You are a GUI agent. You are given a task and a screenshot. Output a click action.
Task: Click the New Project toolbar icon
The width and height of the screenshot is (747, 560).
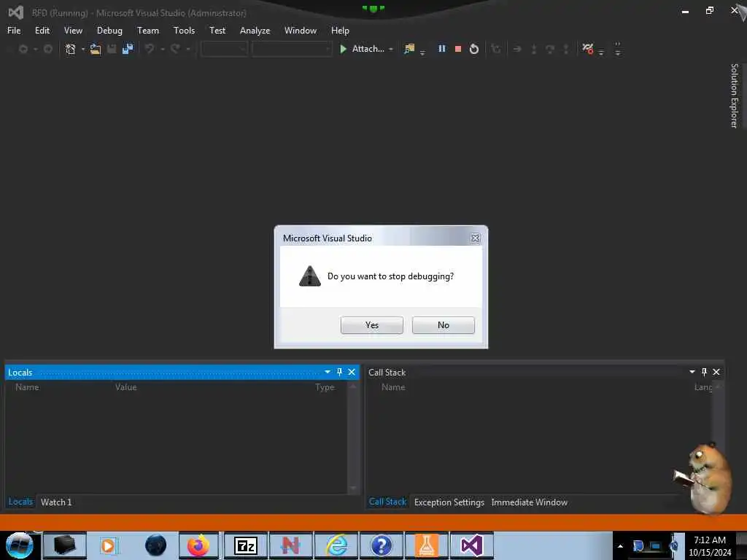[x=71, y=49]
